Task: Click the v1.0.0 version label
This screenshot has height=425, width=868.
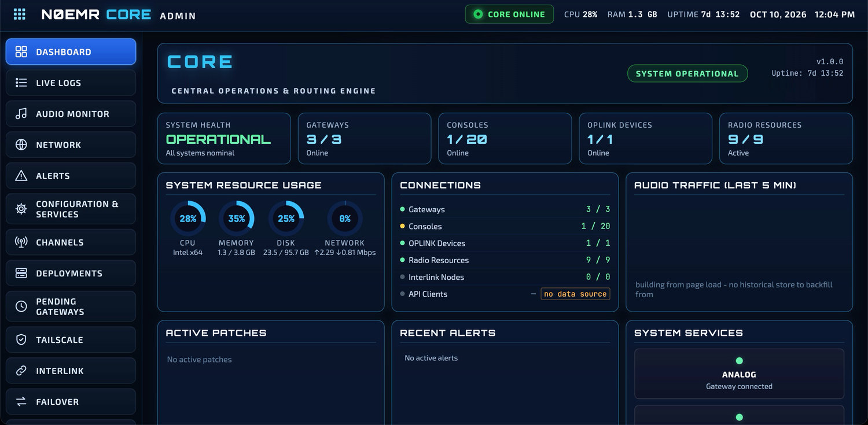Action: pyautogui.click(x=830, y=61)
